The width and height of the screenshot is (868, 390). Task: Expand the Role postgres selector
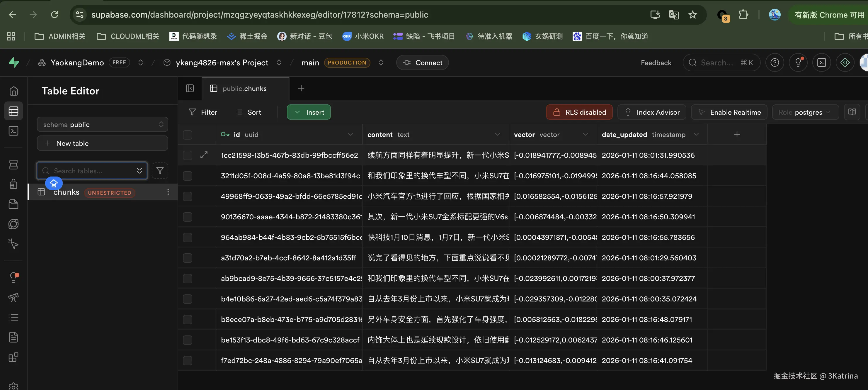click(x=805, y=112)
